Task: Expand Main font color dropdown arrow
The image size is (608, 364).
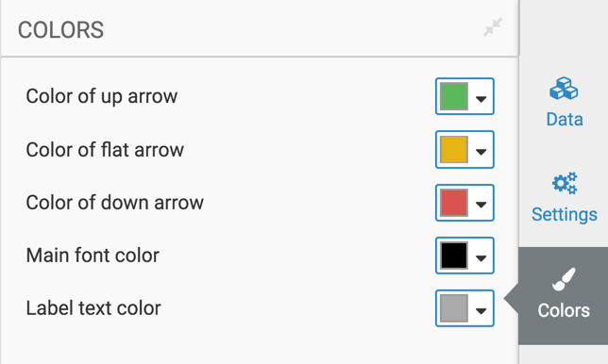Action: 481,257
